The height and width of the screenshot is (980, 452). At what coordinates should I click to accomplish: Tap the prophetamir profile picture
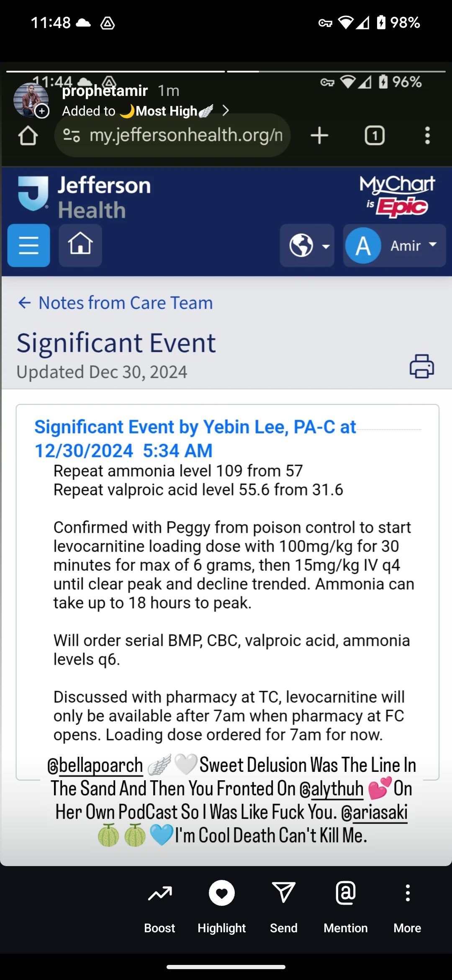(31, 101)
